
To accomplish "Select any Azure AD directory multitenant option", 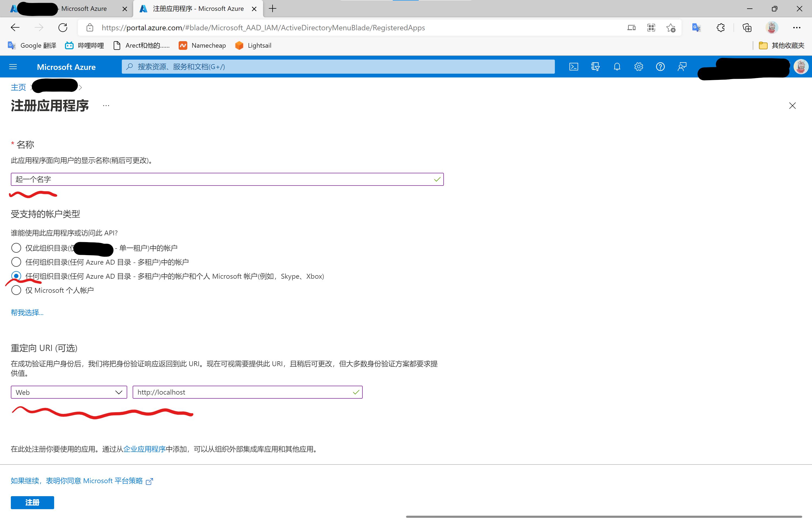I will click(16, 262).
